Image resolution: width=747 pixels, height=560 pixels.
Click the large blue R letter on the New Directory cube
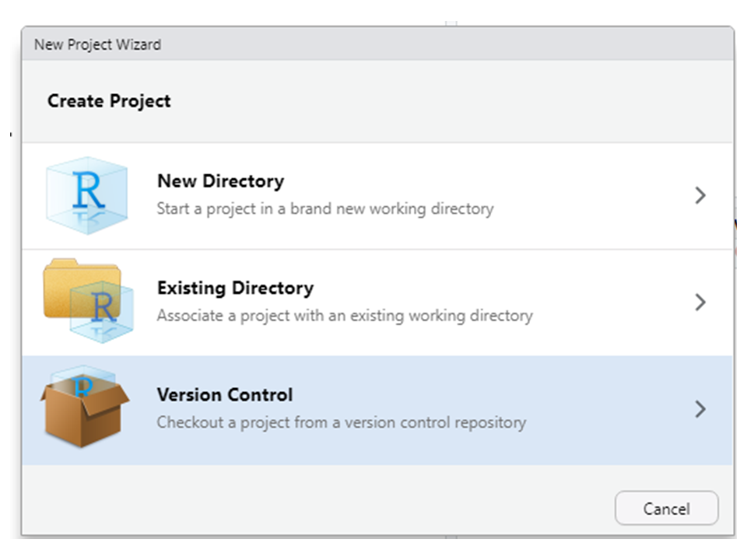(x=88, y=191)
